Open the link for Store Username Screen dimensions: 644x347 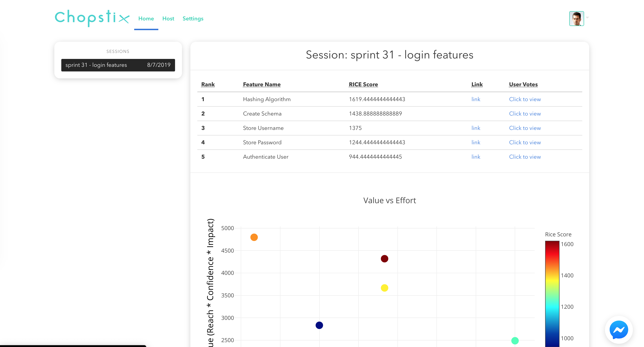pos(475,128)
